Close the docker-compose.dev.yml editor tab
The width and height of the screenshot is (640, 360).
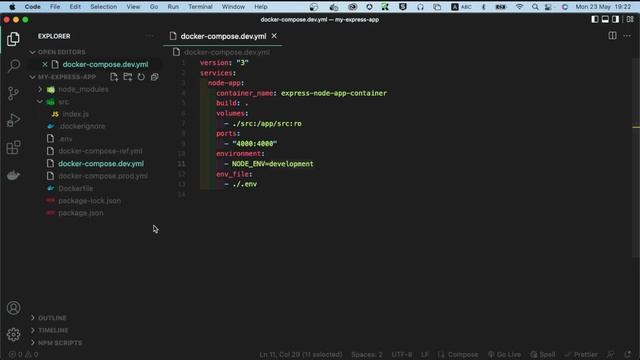pyautogui.click(x=274, y=36)
